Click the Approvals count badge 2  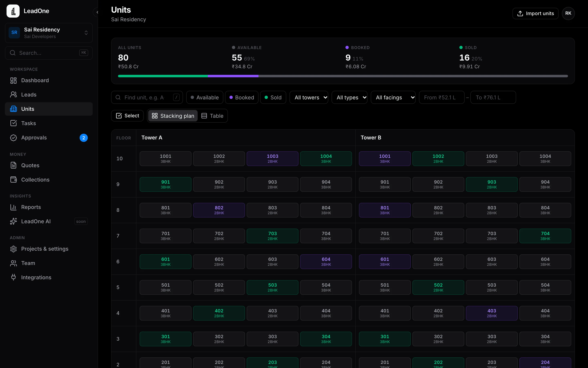[x=84, y=138]
